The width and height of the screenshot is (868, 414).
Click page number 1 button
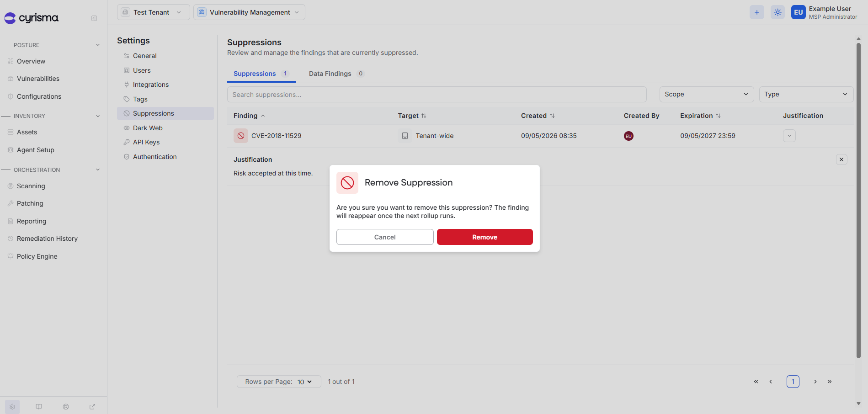click(x=793, y=382)
